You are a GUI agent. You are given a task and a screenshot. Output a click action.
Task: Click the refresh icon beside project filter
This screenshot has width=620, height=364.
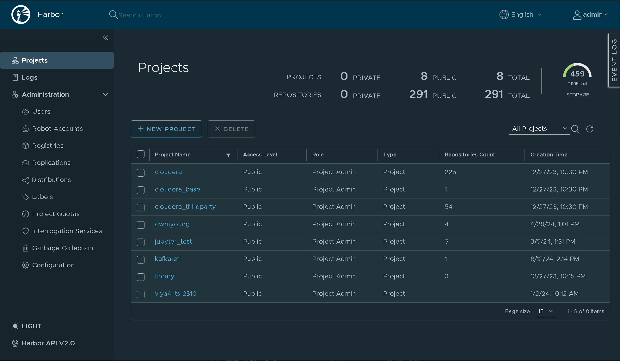(x=590, y=129)
